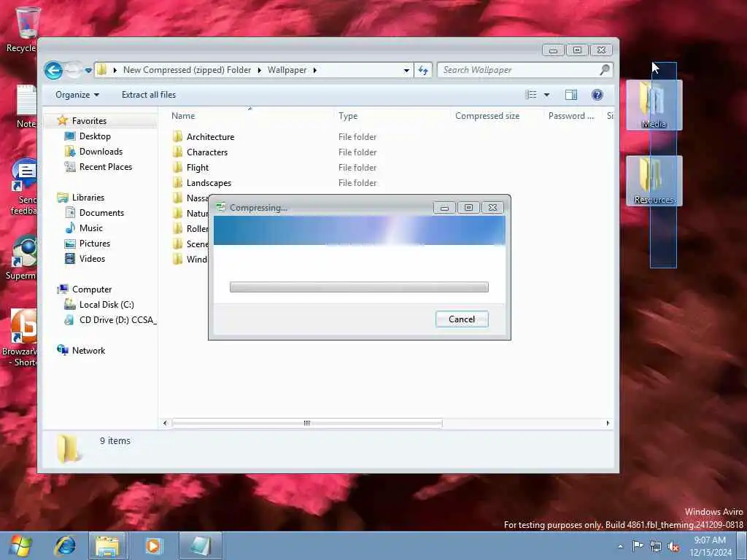Screen dimensions: 747x560
Task: Open the Windows Start button
Action: [20, 545]
